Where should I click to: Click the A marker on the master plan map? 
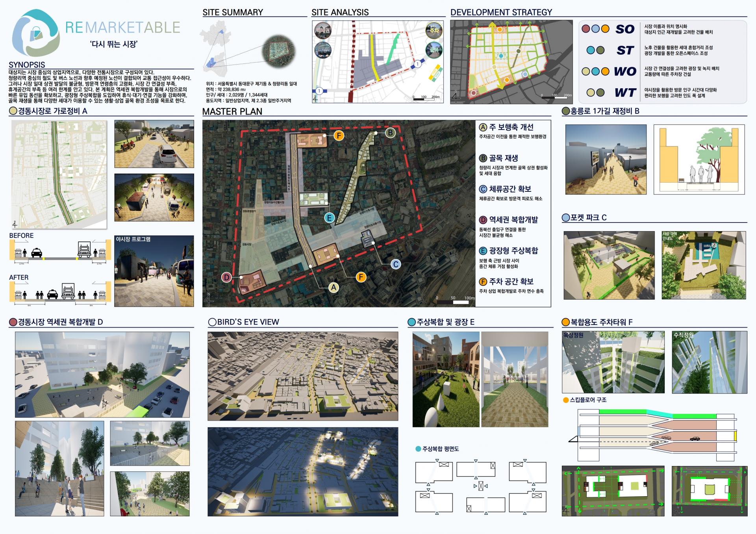point(334,287)
